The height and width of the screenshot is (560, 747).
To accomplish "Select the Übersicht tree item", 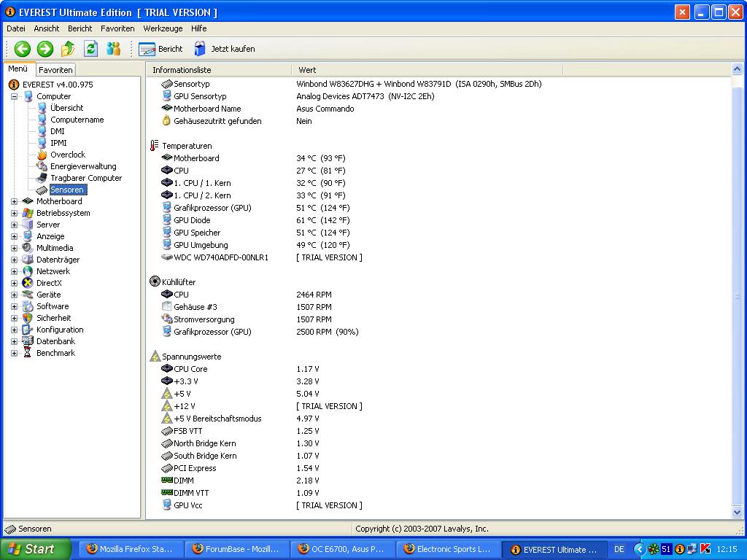I will coord(66,108).
